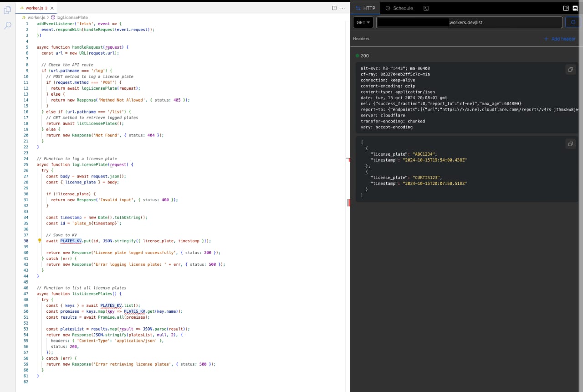This screenshot has height=392, width=583.
Task: Click line number 47 in the gutter
Action: (26, 294)
